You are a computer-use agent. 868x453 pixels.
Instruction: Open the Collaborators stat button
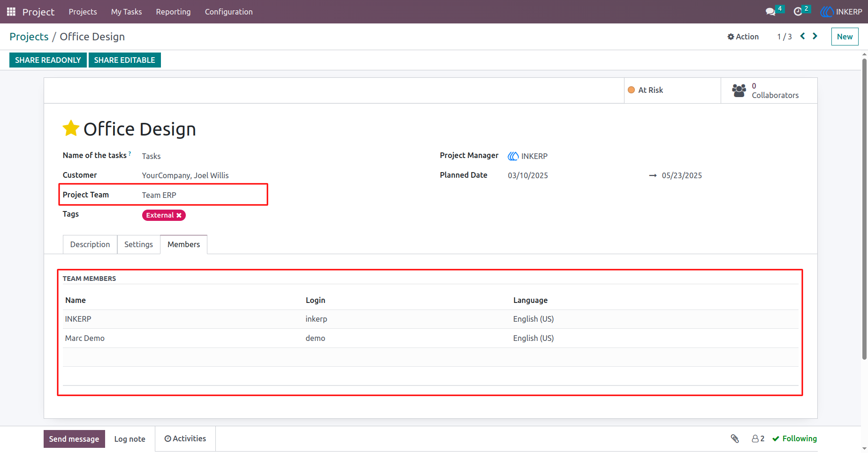(x=769, y=91)
